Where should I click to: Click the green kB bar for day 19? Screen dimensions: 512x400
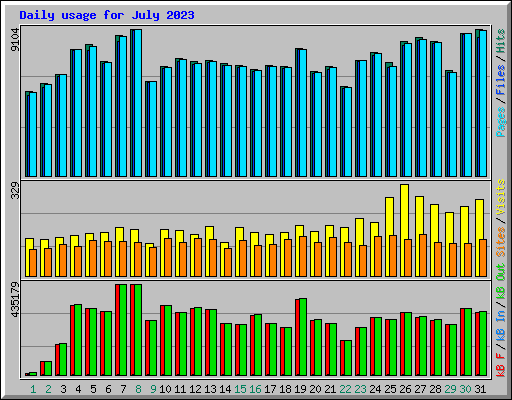click(303, 337)
